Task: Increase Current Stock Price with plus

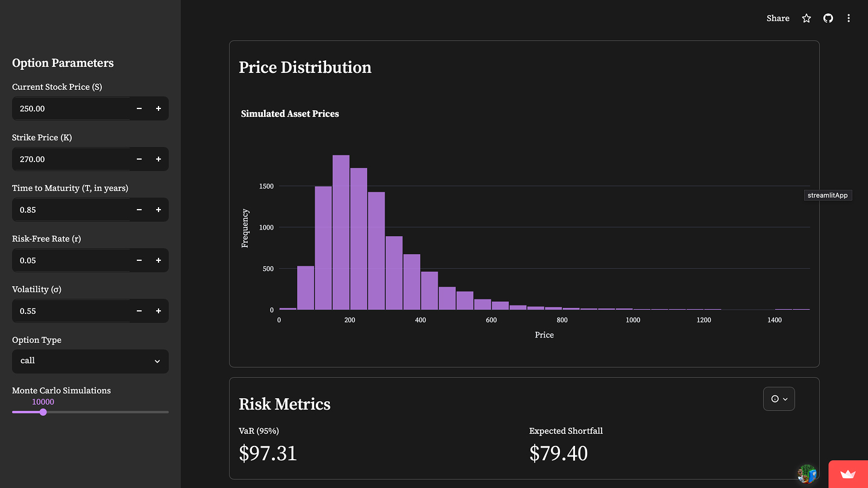Action: [x=159, y=108]
